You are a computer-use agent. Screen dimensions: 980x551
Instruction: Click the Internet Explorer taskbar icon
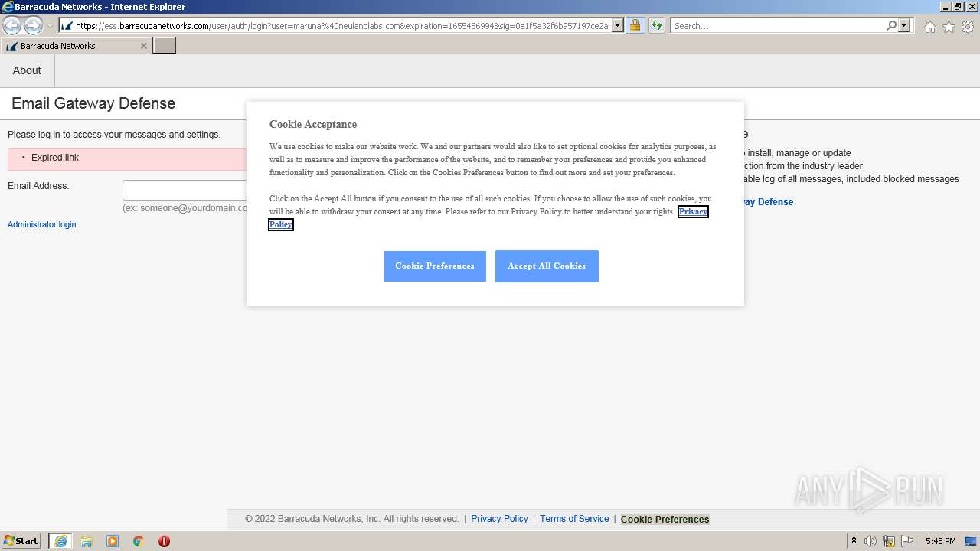(x=60, y=541)
